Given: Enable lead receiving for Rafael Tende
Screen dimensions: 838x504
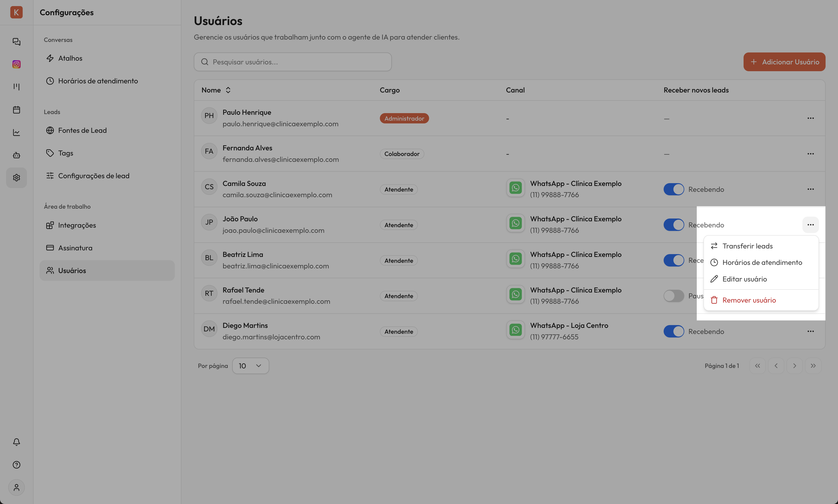Looking at the screenshot, I should (673, 296).
